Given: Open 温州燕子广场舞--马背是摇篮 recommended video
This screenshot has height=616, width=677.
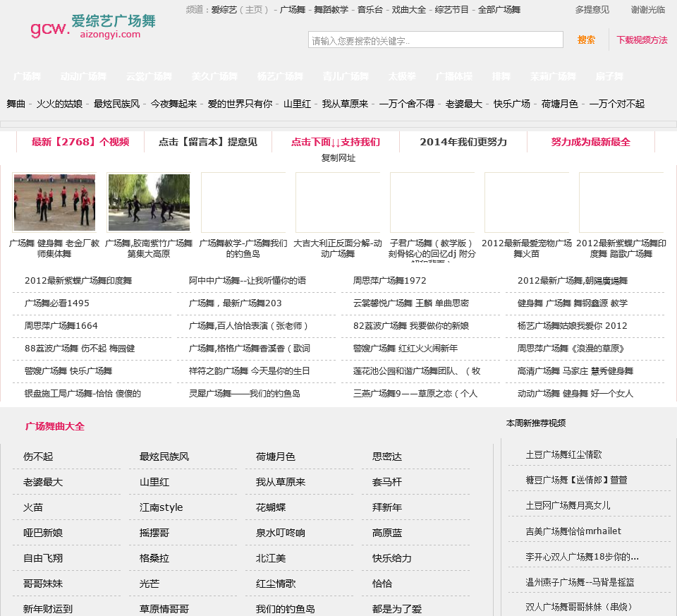Looking at the screenshot, I should tap(580, 582).
